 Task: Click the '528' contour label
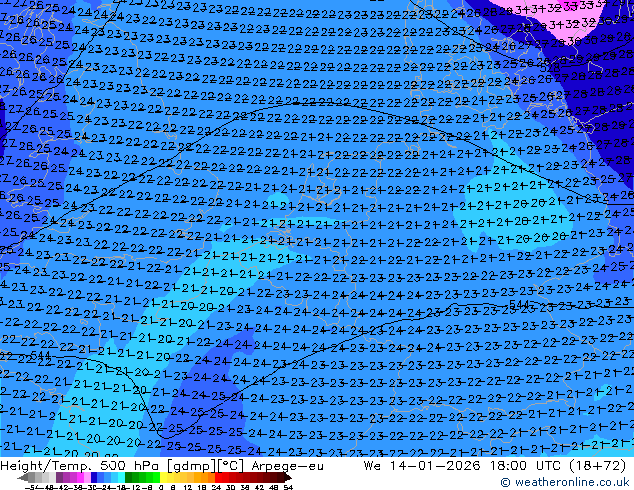coord(552,68)
